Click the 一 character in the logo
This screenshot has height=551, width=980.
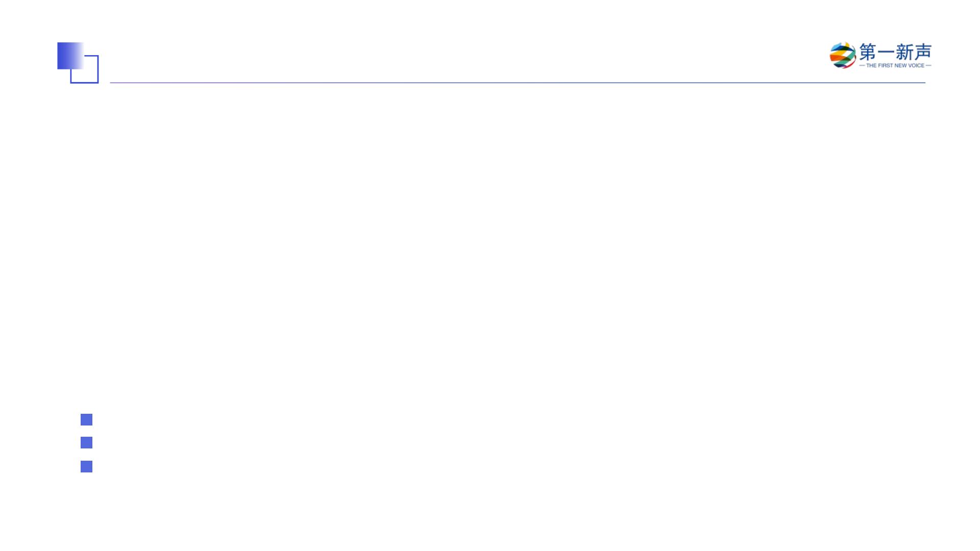(x=886, y=52)
